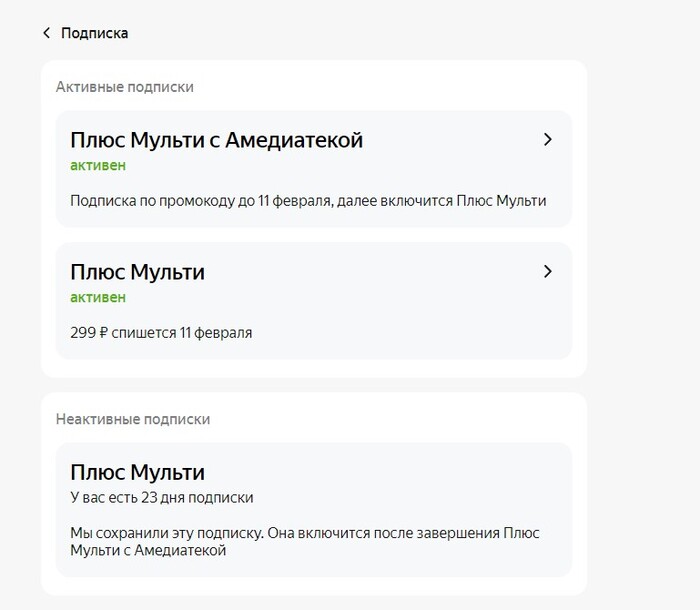700x610 pixels.
Task: Go back using the arrow beside Подписка
Action: click(x=46, y=33)
